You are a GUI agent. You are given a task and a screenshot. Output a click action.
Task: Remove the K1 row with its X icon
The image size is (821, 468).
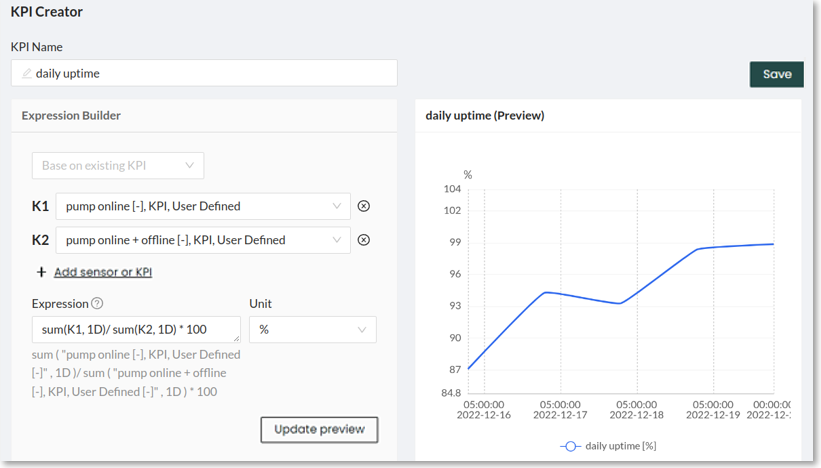(x=364, y=206)
